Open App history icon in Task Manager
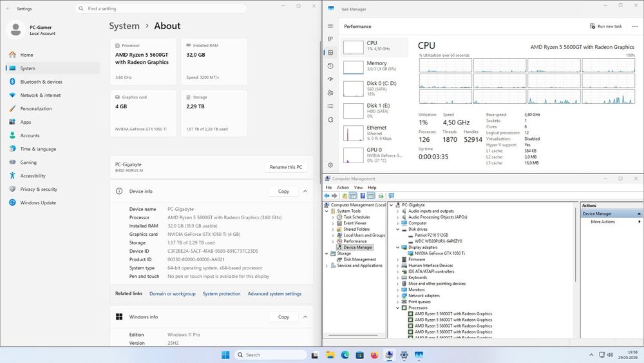644x363 pixels. [330, 66]
